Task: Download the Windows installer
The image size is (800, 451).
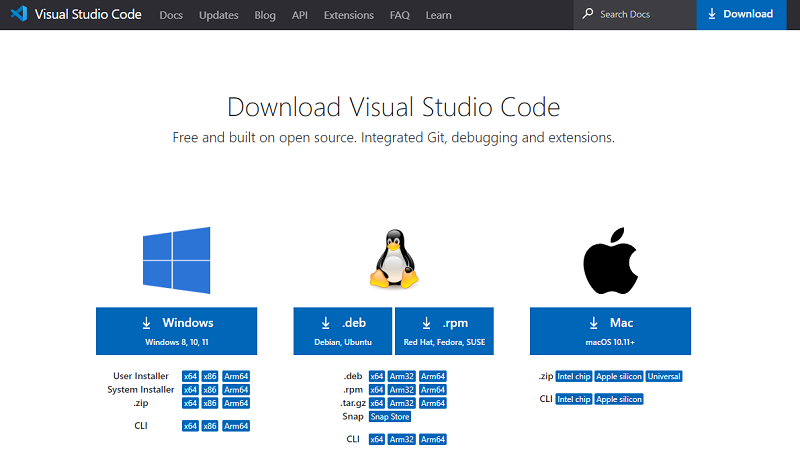Action: point(177,331)
